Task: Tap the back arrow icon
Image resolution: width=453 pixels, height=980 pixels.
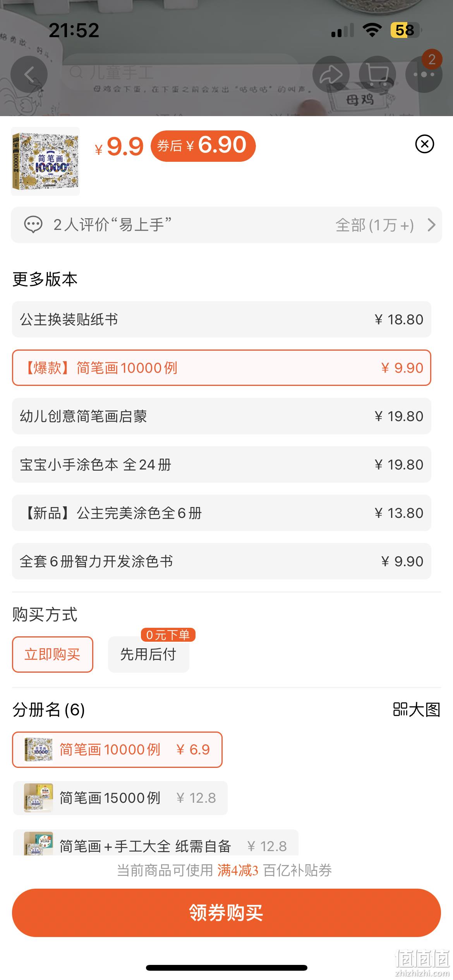Action: (x=29, y=74)
